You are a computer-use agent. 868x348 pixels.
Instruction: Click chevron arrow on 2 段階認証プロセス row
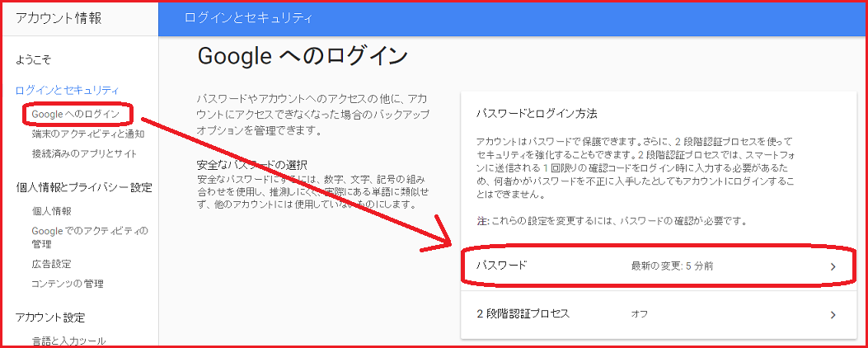click(x=833, y=315)
